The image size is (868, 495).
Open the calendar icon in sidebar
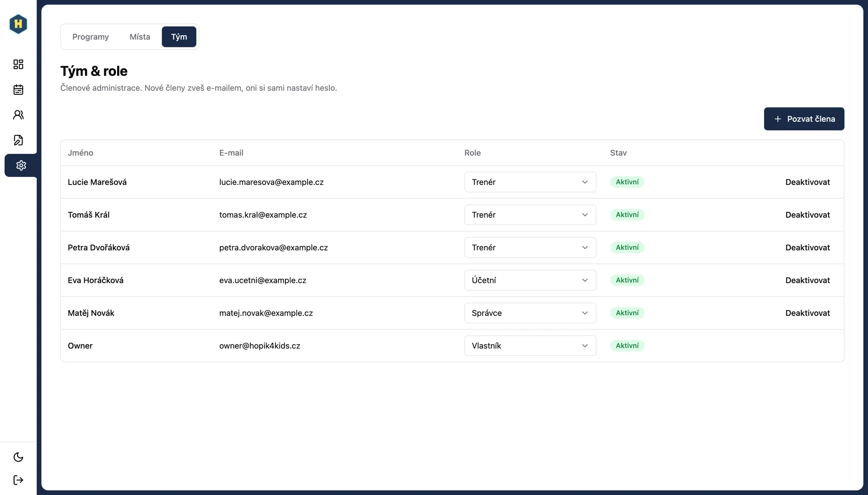18,90
